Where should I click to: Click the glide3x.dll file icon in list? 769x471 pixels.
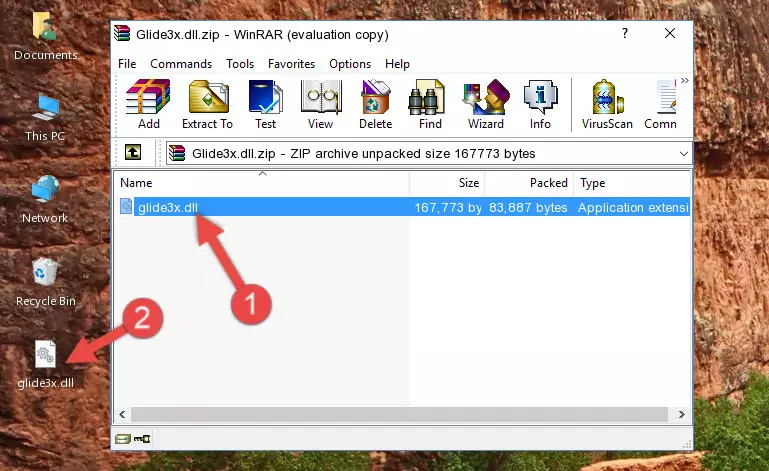coord(126,207)
